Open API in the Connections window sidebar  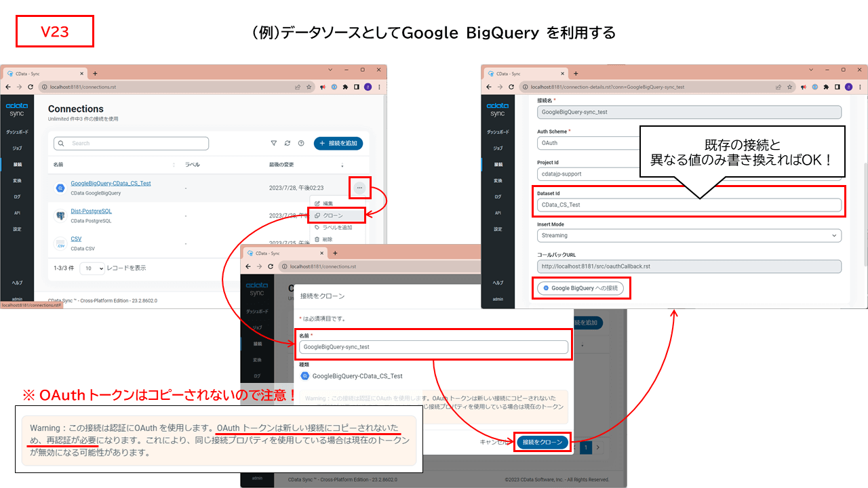pyautogui.click(x=16, y=213)
